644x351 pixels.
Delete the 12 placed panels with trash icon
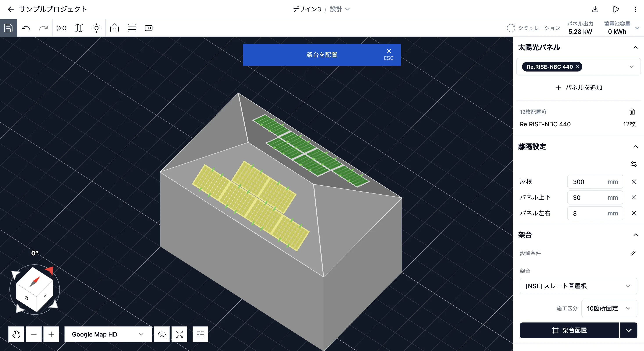pos(632,112)
